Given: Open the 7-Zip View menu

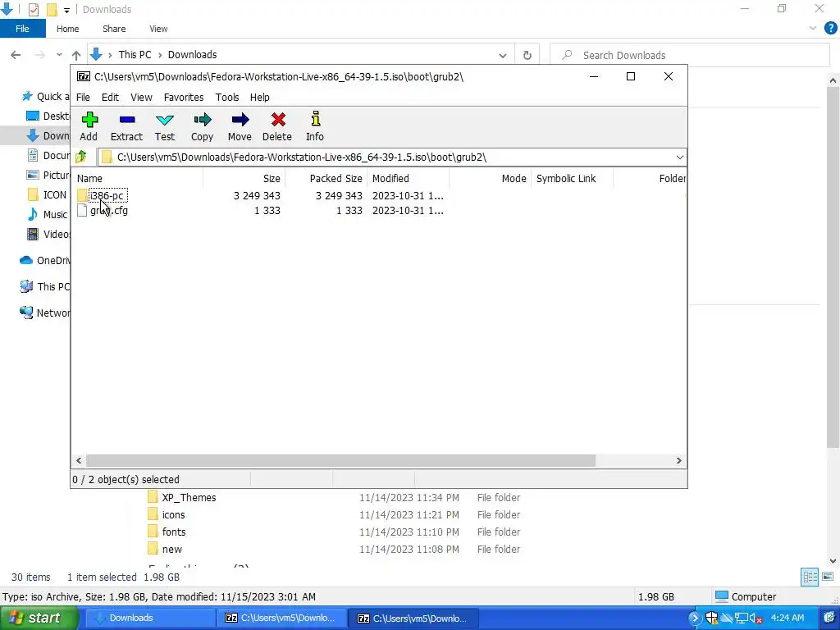Looking at the screenshot, I should tap(141, 97).
